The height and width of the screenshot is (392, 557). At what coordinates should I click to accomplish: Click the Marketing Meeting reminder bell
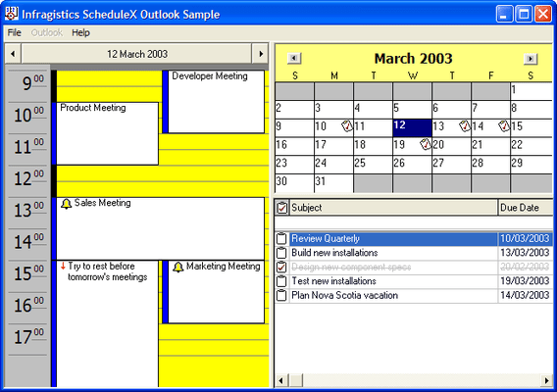[177, 267]
